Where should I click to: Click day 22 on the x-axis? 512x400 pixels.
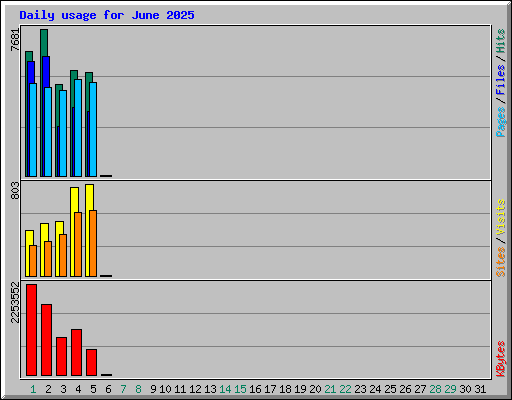click(x=345, y=389)
